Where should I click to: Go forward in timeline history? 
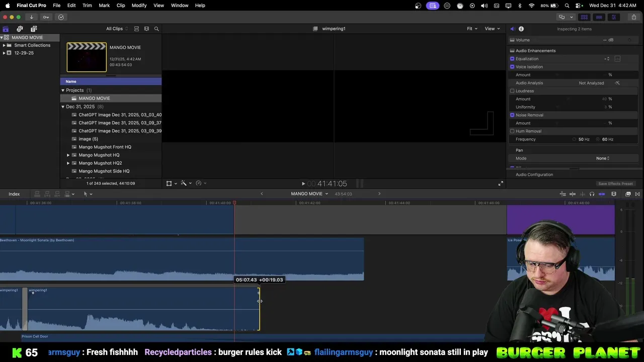click(379, 194)
